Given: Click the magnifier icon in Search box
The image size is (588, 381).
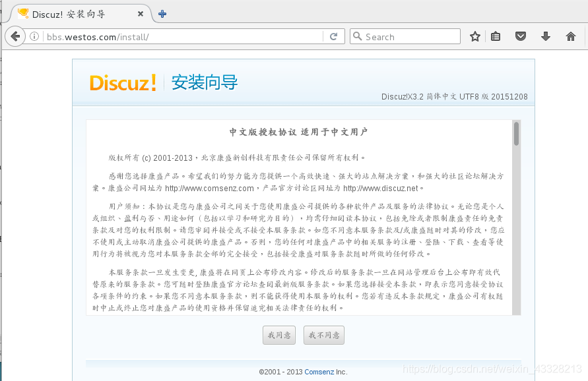Looking at the screenshot, I should (358, 36).
